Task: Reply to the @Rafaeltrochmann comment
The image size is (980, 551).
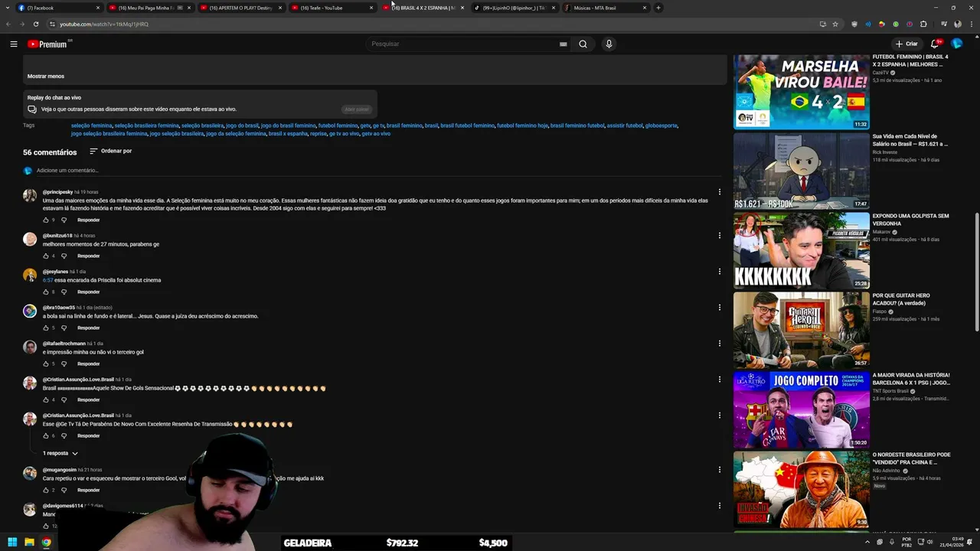Action: [x=88, y=364]
